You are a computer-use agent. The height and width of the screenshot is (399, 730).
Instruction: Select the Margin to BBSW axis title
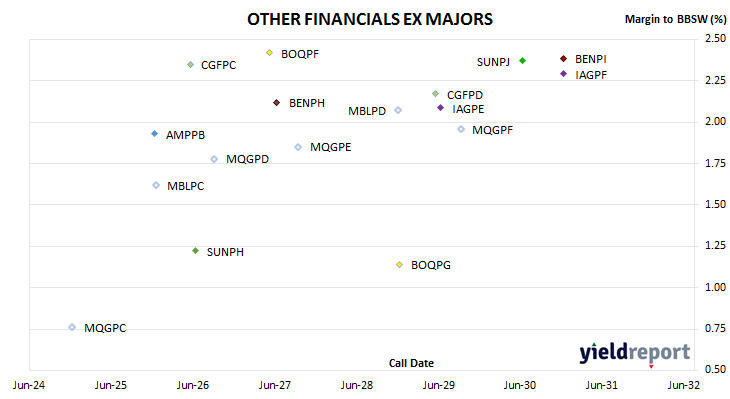pyautogui.click(x=676, y=19)
